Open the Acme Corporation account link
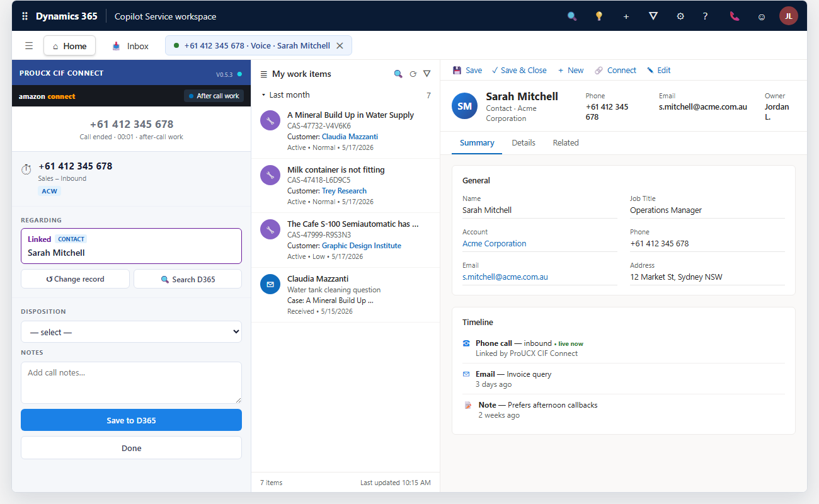This screenshot has width=819, height=504. pos(495,244)
